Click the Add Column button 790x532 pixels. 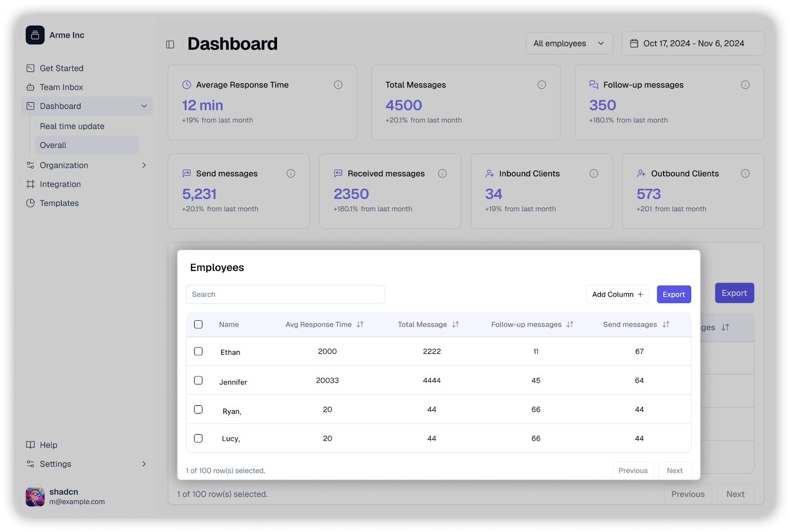click(x=617, y=294)
